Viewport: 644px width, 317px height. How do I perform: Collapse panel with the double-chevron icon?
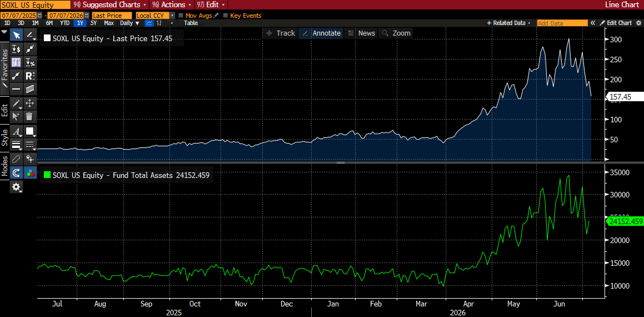(593, 23)
